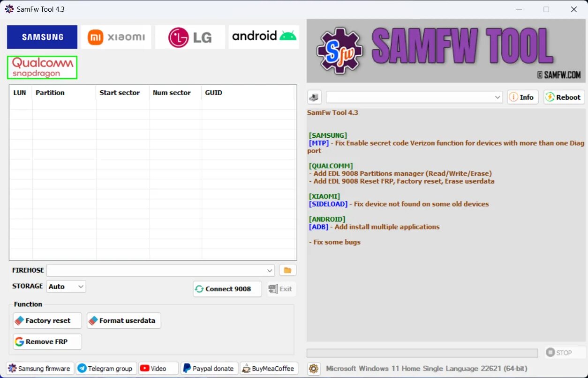The image size is (588, 378).
Task: Select the LG brand tab
Action: pos(190,37)
